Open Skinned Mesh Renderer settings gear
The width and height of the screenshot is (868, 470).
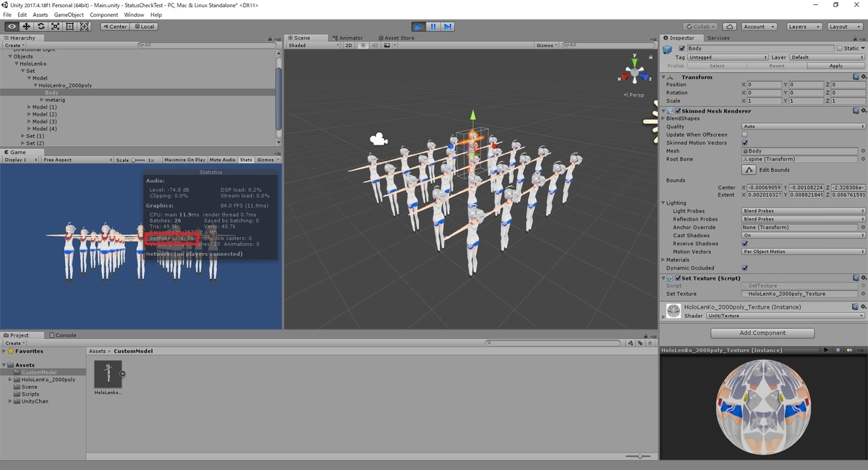(x=863, y=111)
